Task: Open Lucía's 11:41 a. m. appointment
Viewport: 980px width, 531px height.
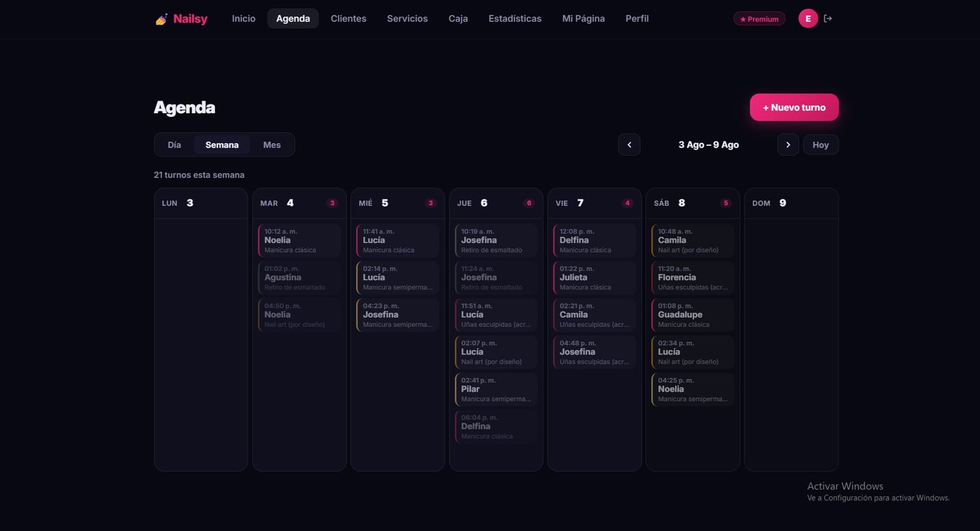Action: point(398,241)
